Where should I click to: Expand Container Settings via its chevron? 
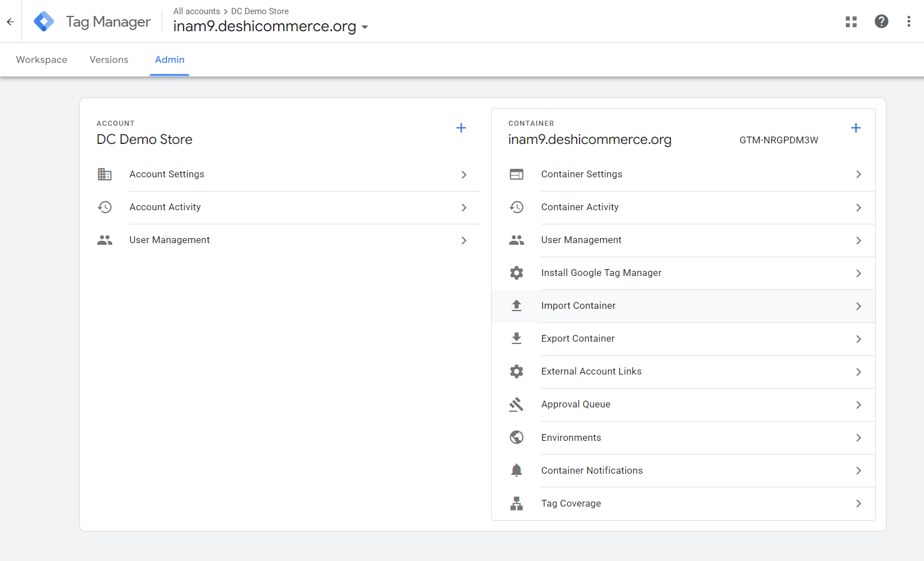coord(859,175)
